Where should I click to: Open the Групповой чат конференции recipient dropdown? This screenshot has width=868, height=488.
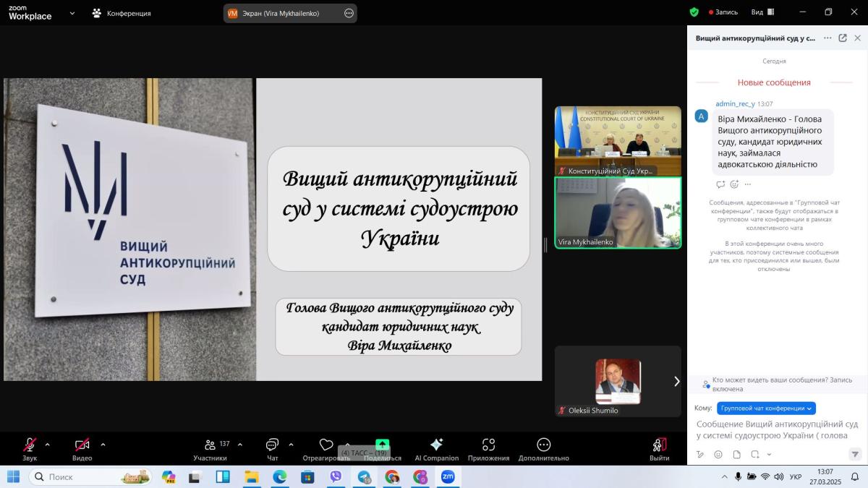tap(766, 408)
